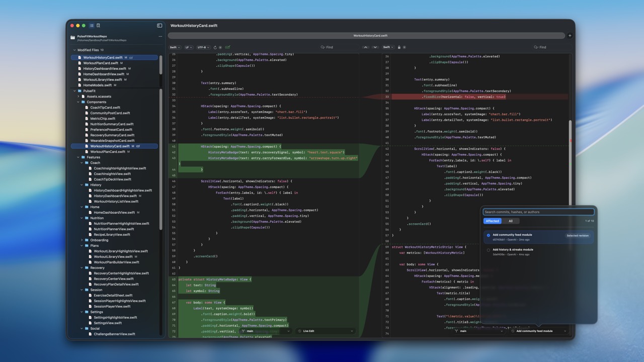Viewport: 644px width, 362px height.
Task: Add a new tab with plus button
Action: pyautogui.click(x=570, y=36)
